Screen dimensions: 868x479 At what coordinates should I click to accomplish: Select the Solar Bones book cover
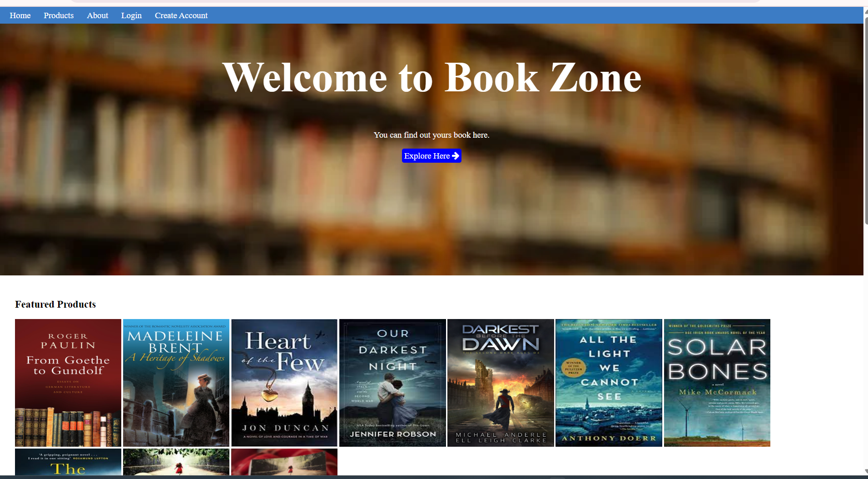[717, 383]
